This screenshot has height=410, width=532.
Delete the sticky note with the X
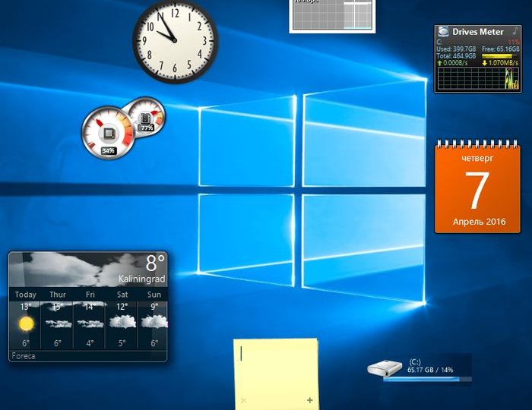tap(242, 400)
